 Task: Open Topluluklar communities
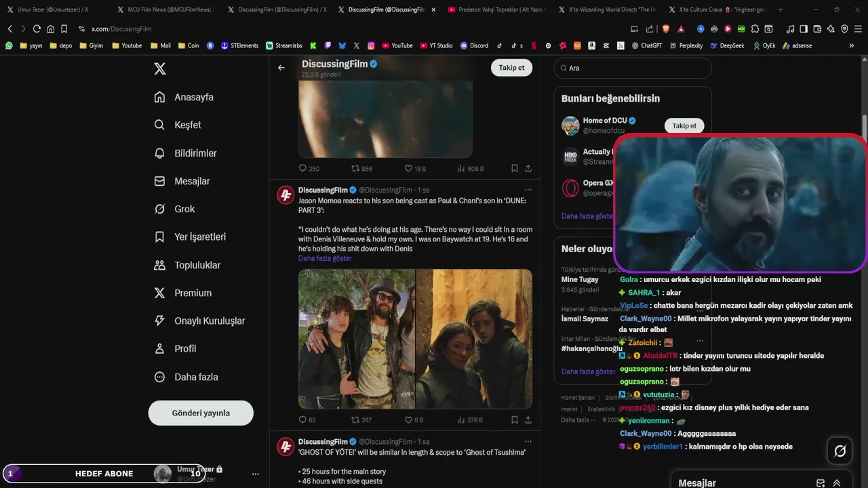(187, 265)
